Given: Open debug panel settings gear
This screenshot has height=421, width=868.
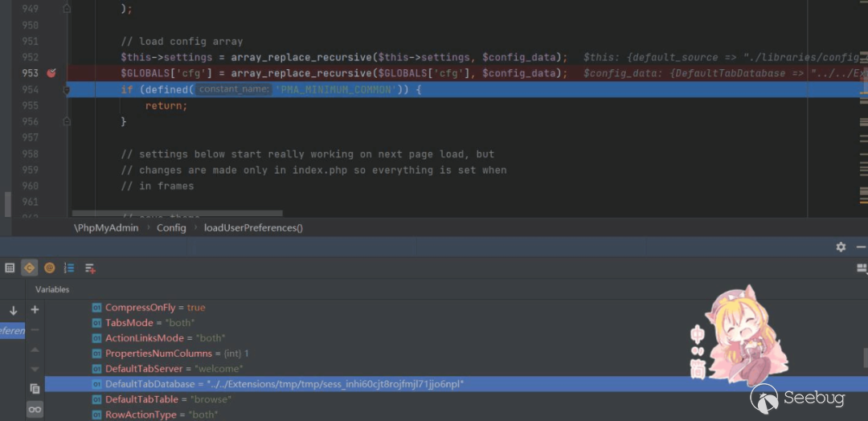Looking at the screenshot, I should click(x=841, y=247).
